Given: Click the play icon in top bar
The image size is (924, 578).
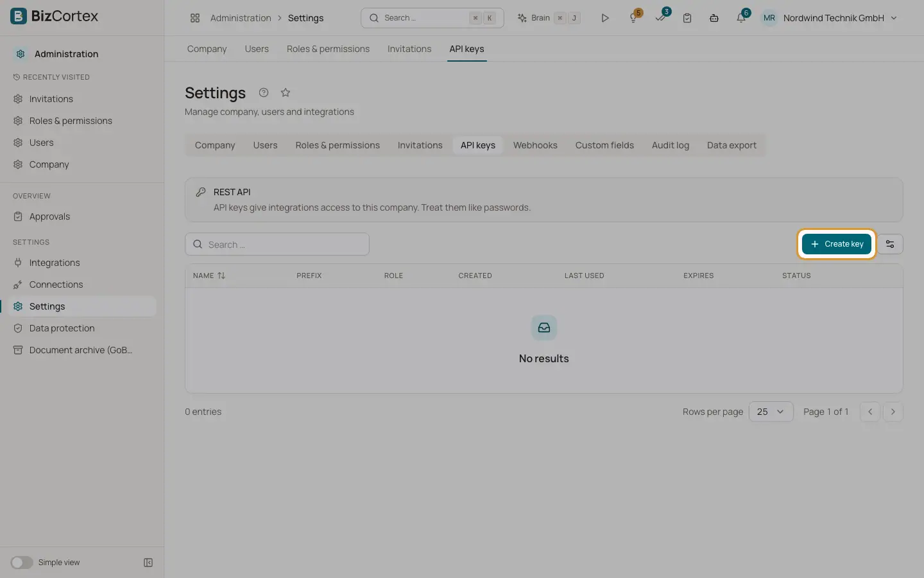Looking at the screenshot, I should [605, 18].
